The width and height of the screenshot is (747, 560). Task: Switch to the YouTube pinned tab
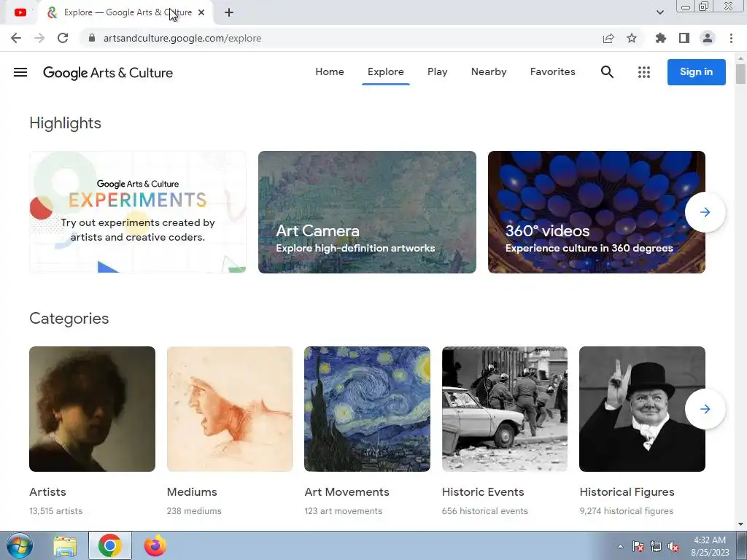pyautogui.click(x=20, y=12)
